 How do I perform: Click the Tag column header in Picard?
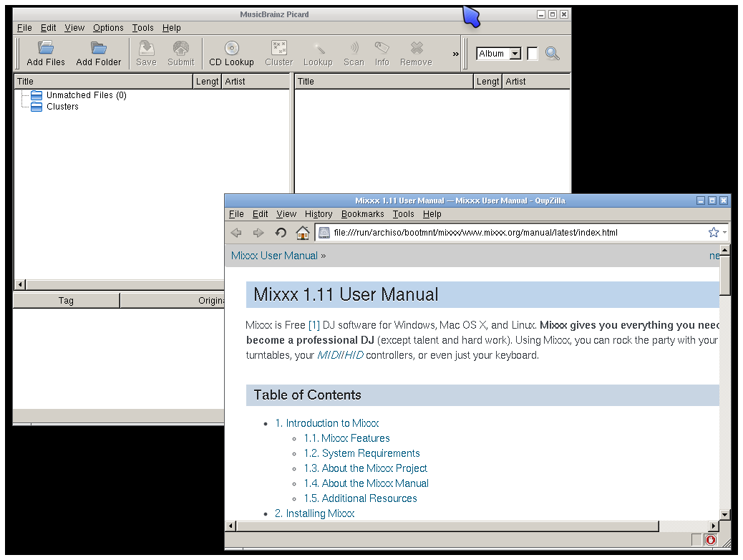pyautogui.click(x=66, y=301)
